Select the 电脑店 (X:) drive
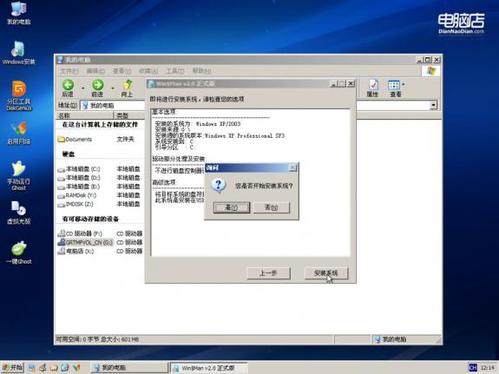Image resolution: width=499 pixels, height=374 pixels. point(76,251)
